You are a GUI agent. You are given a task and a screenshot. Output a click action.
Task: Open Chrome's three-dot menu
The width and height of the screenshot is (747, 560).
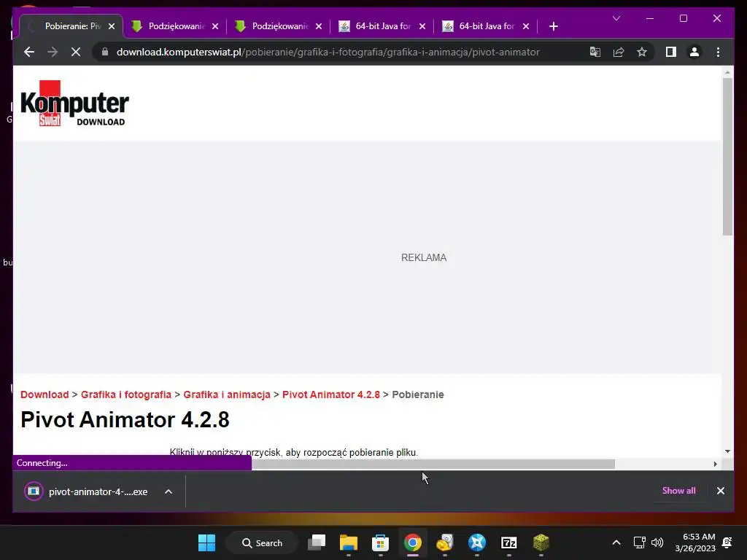pos(718,52)
